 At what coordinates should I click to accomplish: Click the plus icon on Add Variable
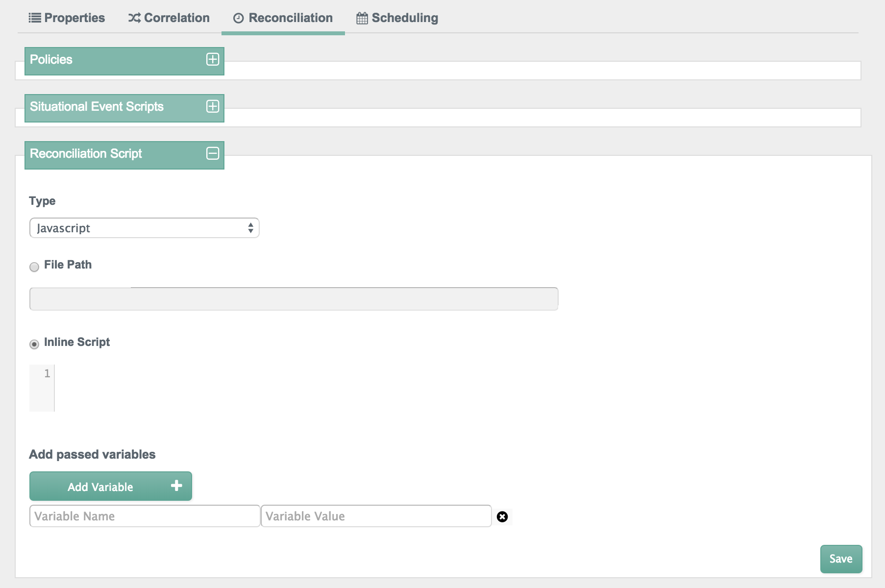coord(176,486)
